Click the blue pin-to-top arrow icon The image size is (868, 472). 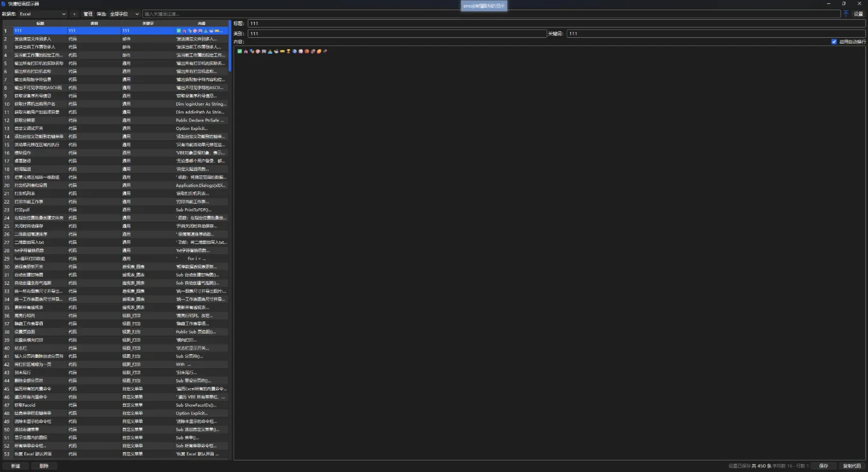pos(846,13)
